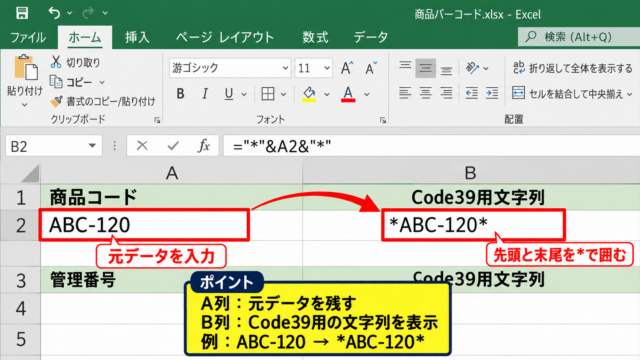640x360 pixels.
Task: Open the 数式 tab
Action: pos(315,38)
